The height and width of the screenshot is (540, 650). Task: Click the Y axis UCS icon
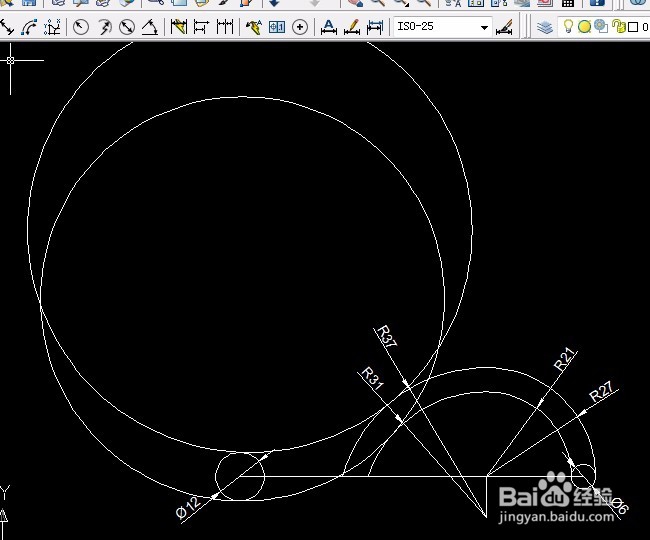(4, 493)
